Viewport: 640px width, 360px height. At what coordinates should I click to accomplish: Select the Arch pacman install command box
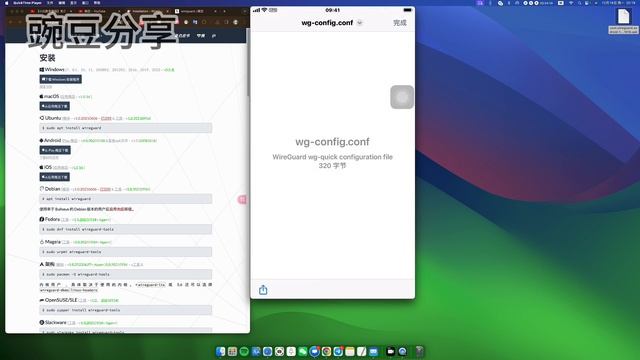pyautogui.click(x=126, y=274)
